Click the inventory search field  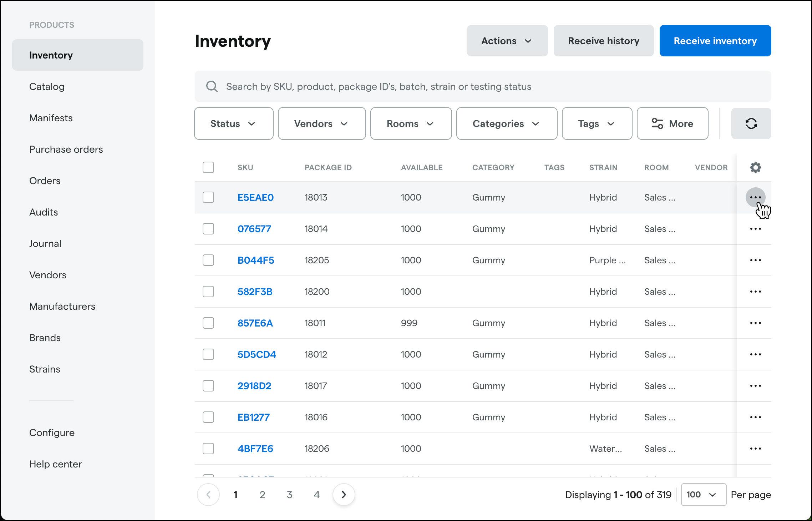(483, 86)
